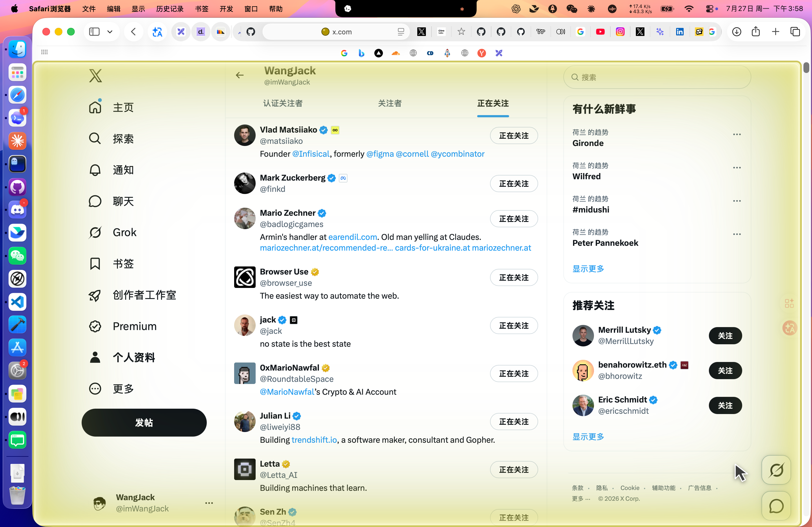
Task: Toggle 正在关注 for Vlad Matsiiako
Action: pyautogui.click(x=514, y=136)
